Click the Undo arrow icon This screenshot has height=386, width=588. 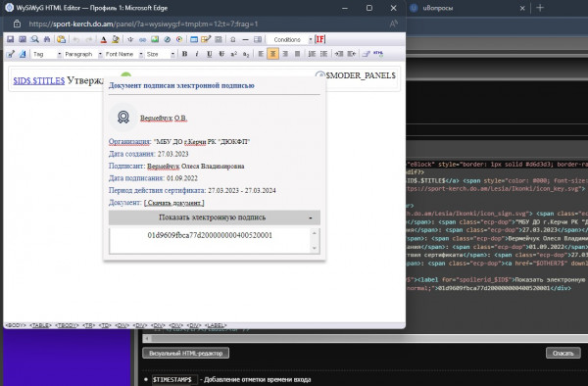pyautogui.click(x=76, y=39)
